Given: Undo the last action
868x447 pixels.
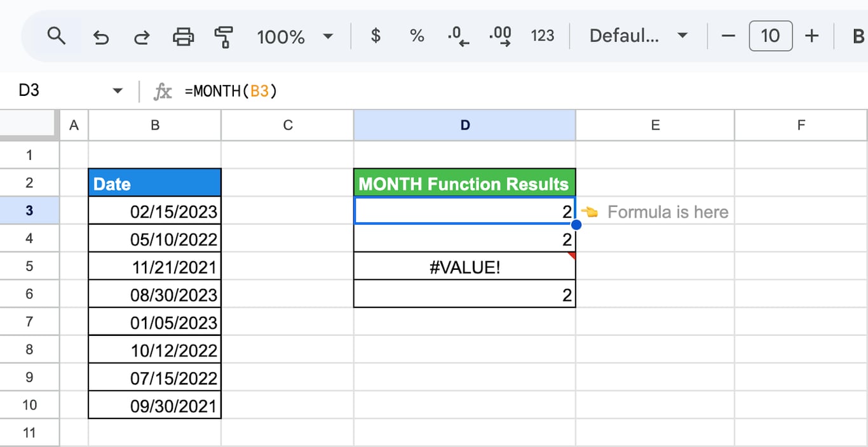Looking at the screenshot, I should click(100, 37).
